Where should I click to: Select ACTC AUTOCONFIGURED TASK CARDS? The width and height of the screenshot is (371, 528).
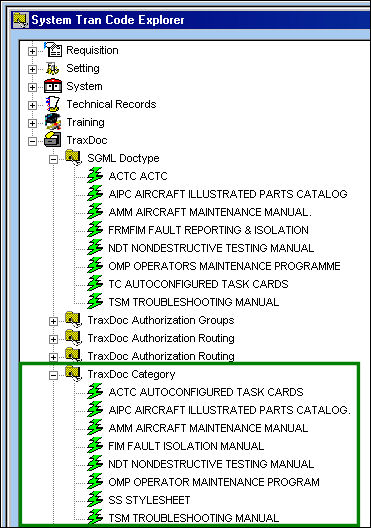click(x=206, y=392)
